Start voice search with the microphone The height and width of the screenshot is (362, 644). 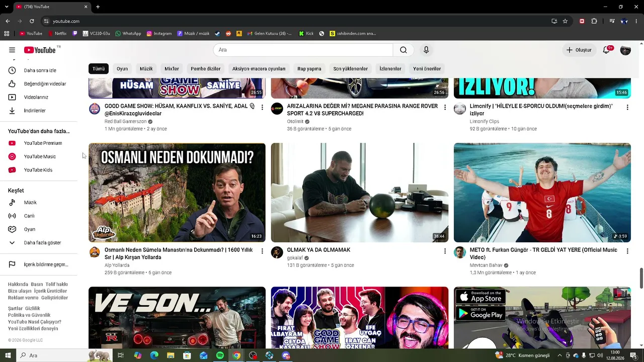(x=426, y=50)
